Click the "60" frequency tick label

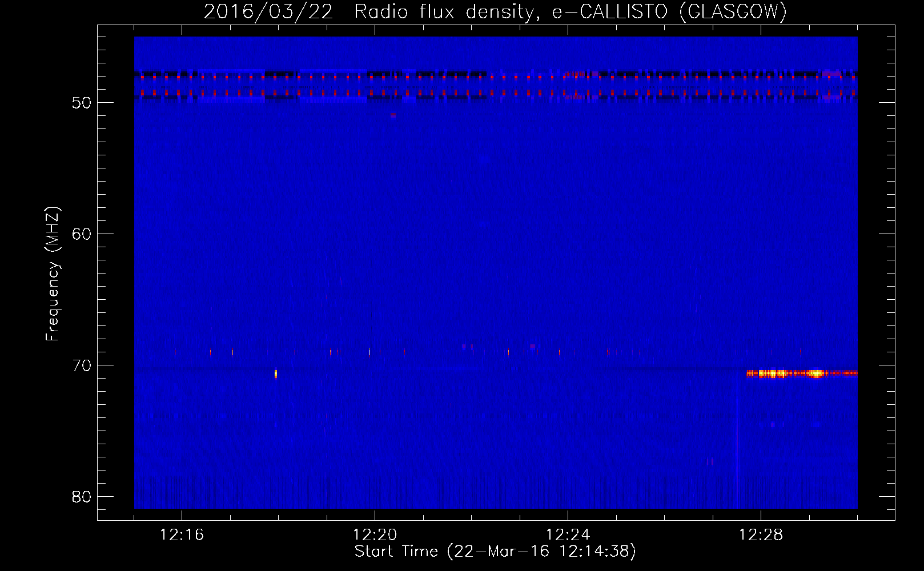click(82, 234)
